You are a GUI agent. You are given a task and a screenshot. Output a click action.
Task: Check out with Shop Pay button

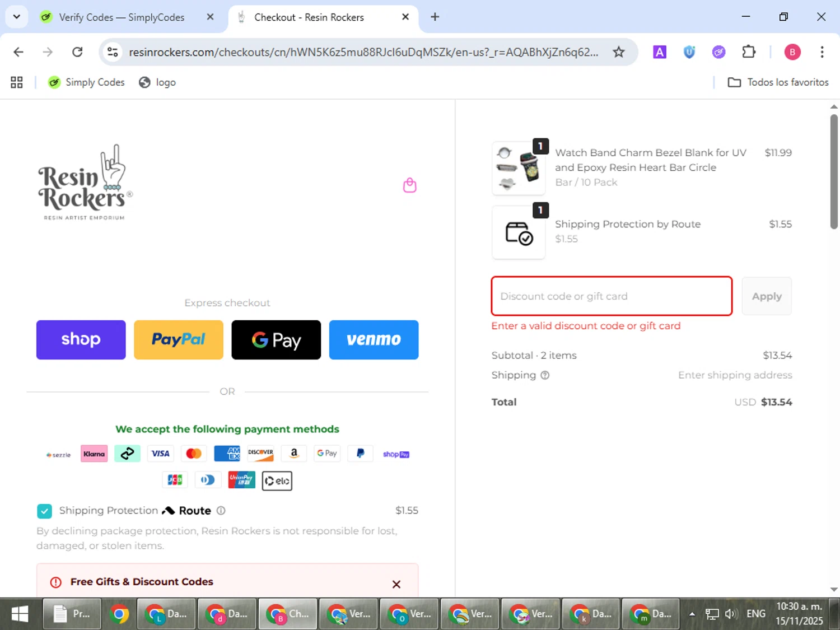81,340
